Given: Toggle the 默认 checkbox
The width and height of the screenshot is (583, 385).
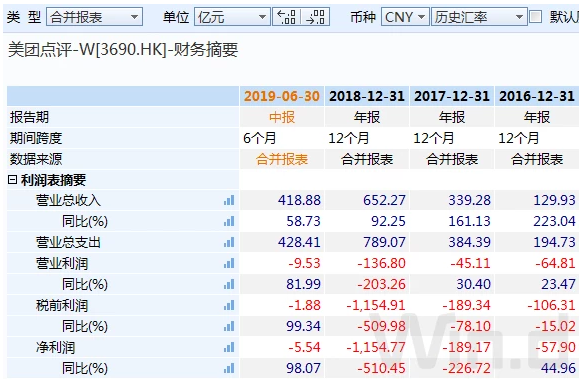Looking at the screenshot, I should (x=535, y=17).
